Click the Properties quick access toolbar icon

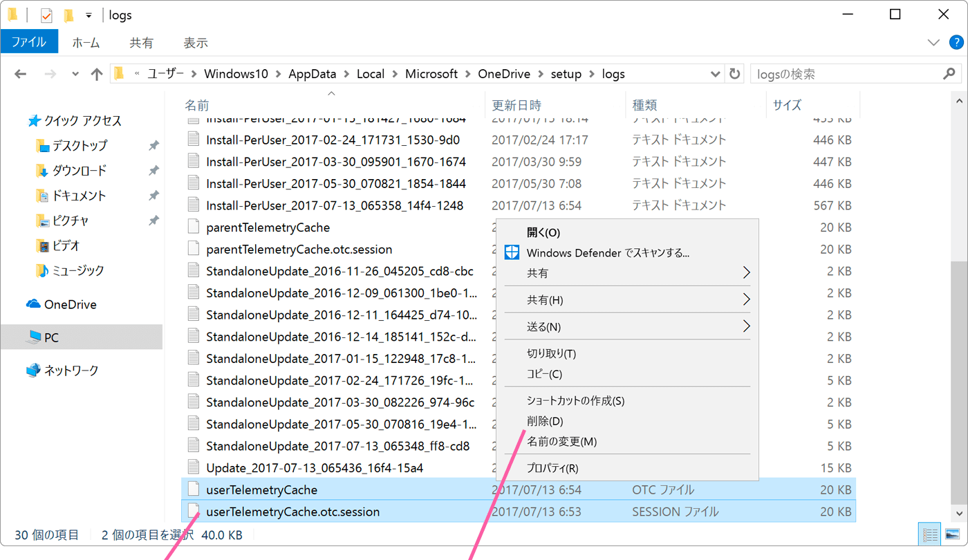[x=47, y=15]
